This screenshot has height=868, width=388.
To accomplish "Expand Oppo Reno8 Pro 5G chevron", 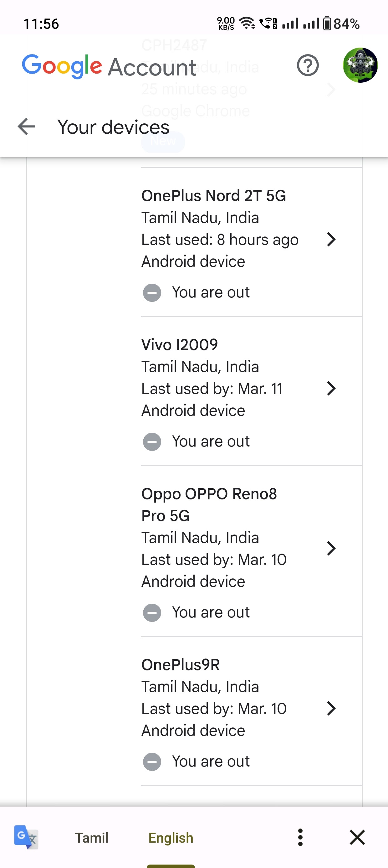I will pos(331,548).
